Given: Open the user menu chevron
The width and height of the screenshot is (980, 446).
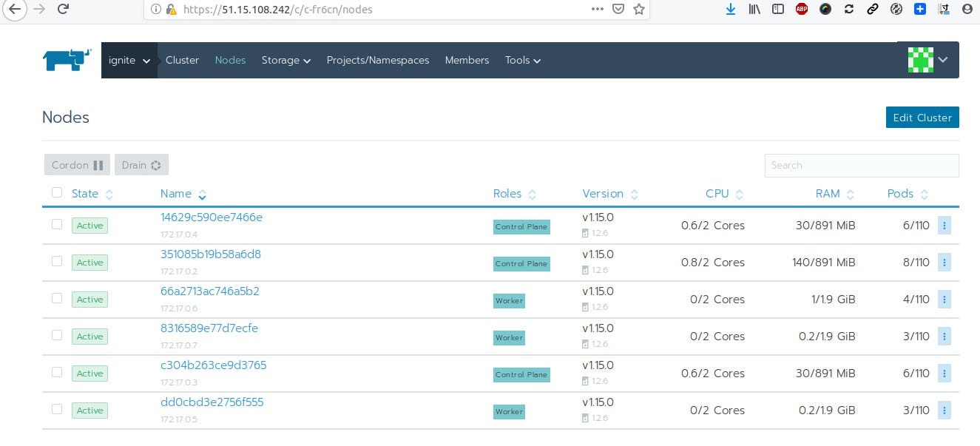Looking at the screenshot, I should coord(943,60).
